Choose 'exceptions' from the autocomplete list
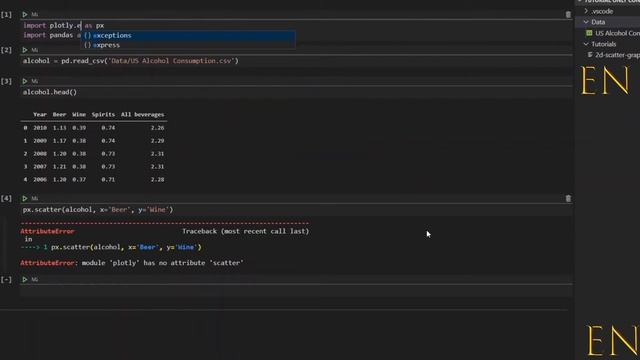The width and height of the screenshot is (640, 360). click(x=188, y=36)
